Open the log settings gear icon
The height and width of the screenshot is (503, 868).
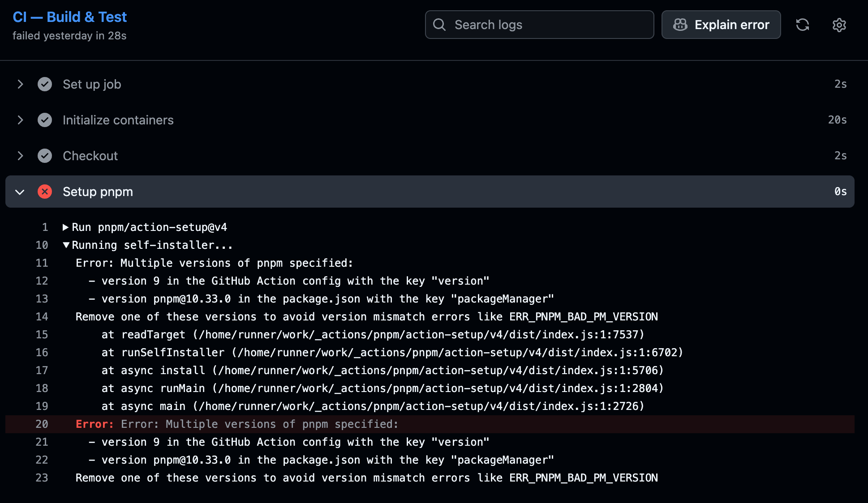[x=839, y=25]
